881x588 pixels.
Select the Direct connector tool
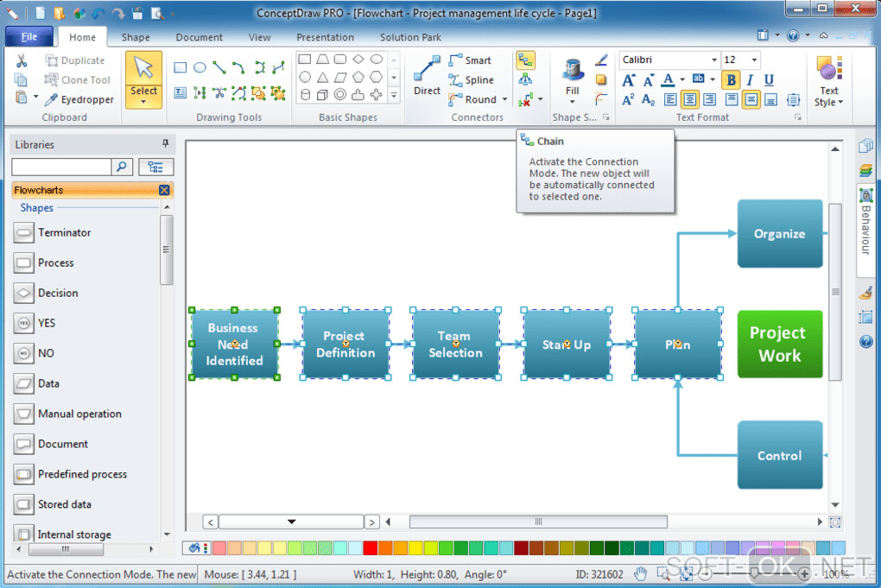coord(427,76)
